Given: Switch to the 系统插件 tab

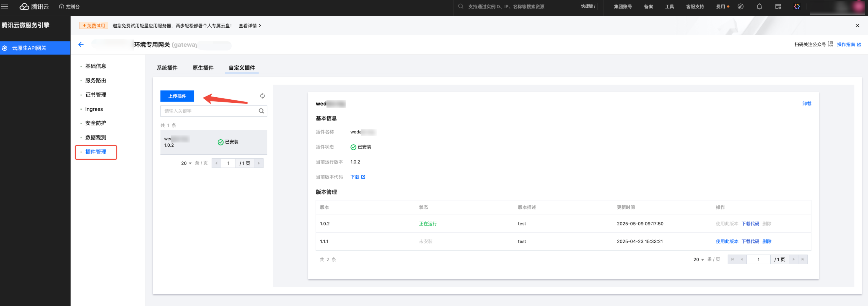Looking at the screenshot, I should (167, 68).
